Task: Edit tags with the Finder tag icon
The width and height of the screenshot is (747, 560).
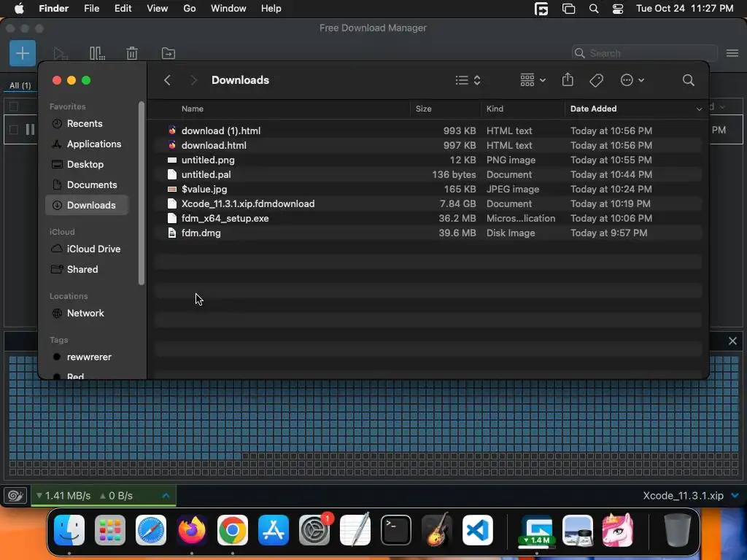Action: coord(597,80)
